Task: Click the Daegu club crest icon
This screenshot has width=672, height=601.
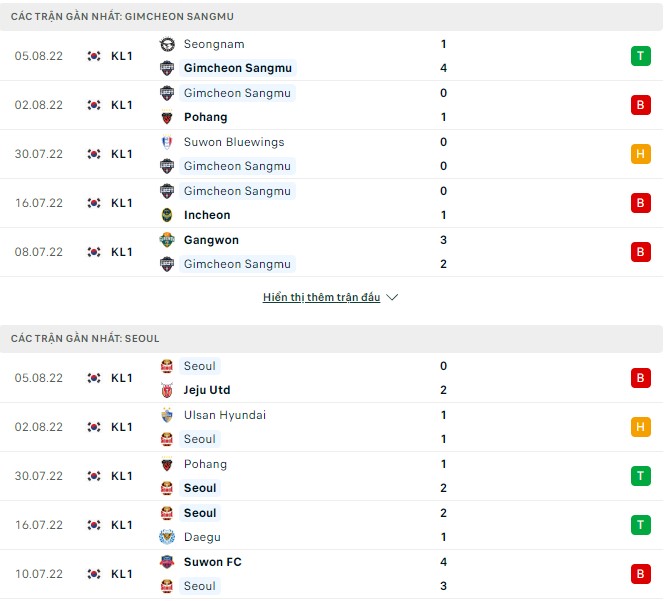Action: click(x=167, y=537)
